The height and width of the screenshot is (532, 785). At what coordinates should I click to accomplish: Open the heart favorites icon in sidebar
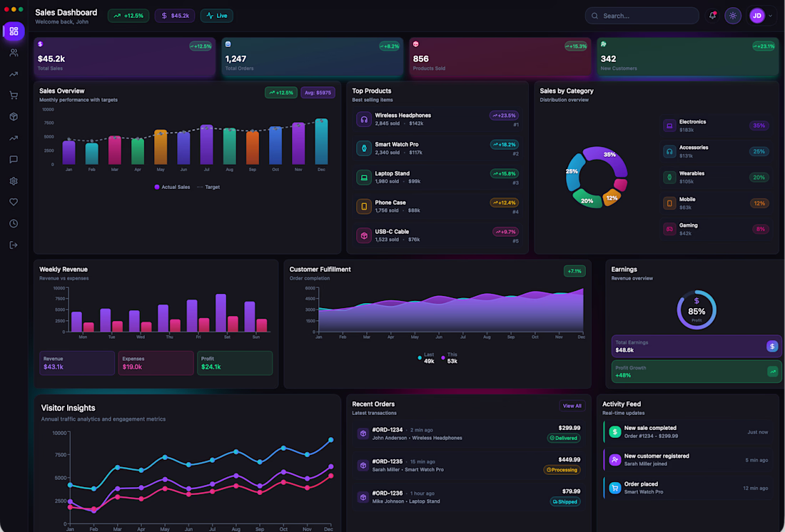point(14,203)
